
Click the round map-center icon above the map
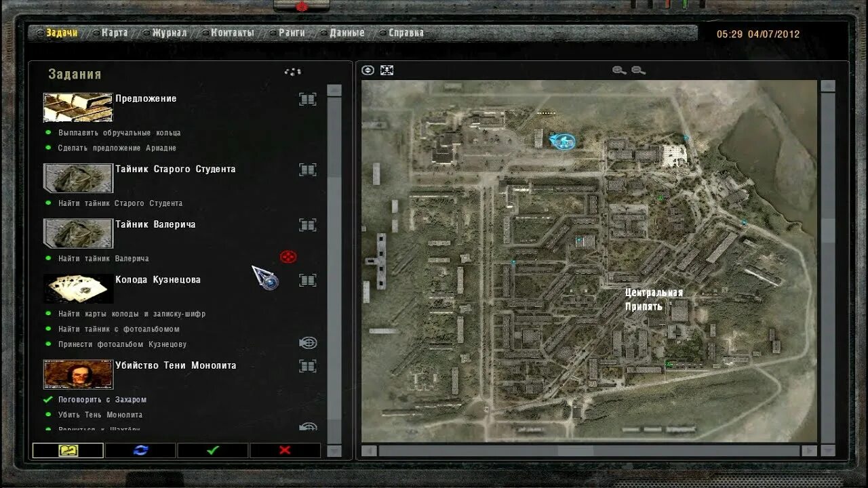[x=368, y=70]
